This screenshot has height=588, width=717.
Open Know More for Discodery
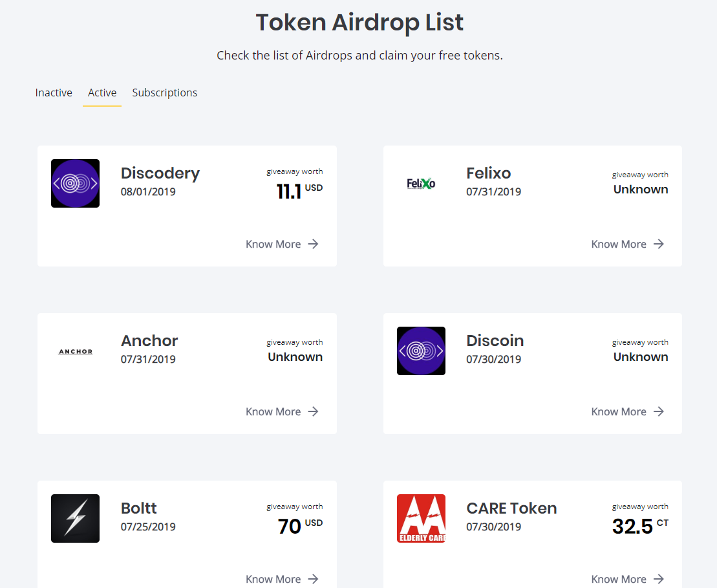point(282,244)
